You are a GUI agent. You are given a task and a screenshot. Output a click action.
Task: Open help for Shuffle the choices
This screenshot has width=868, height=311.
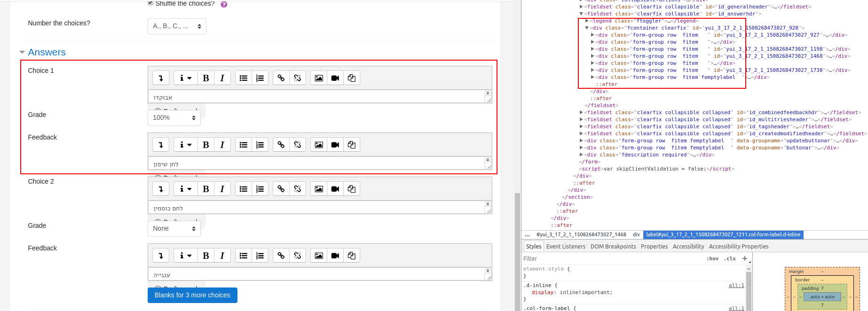pyautogui.click(x=224, y=4)
